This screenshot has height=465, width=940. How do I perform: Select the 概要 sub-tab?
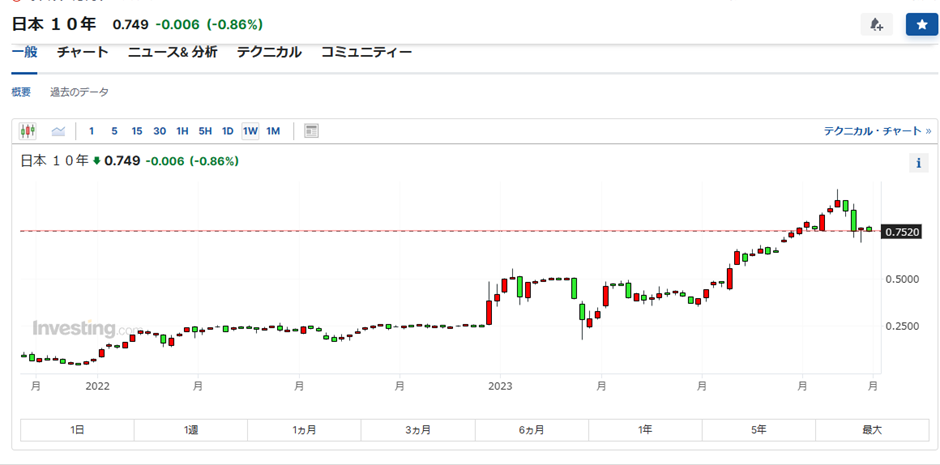tap(21, 92)
